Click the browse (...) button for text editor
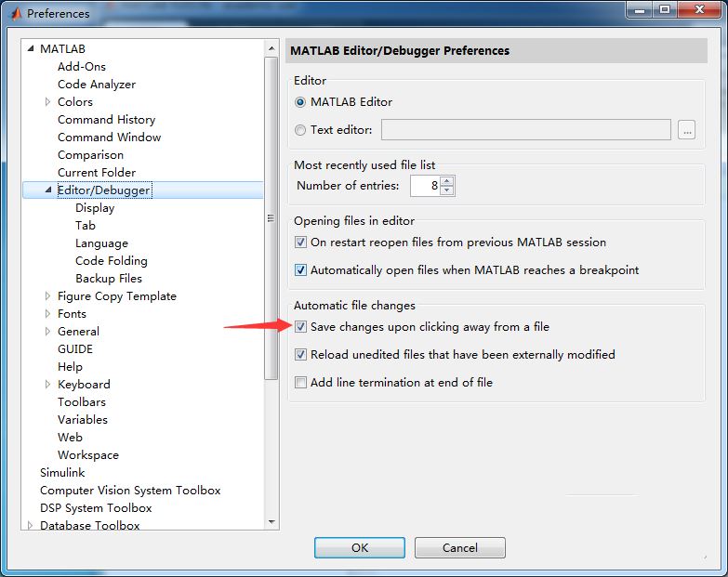728x577 pixels. point(687,130)
